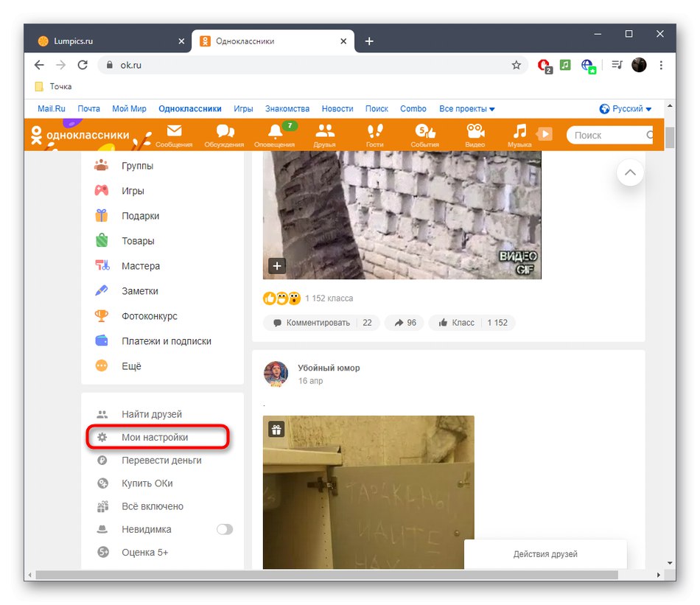Viewport: 700px width, 605px height.
Task: Open the media control playlist icon
Action: pos(617,65)
